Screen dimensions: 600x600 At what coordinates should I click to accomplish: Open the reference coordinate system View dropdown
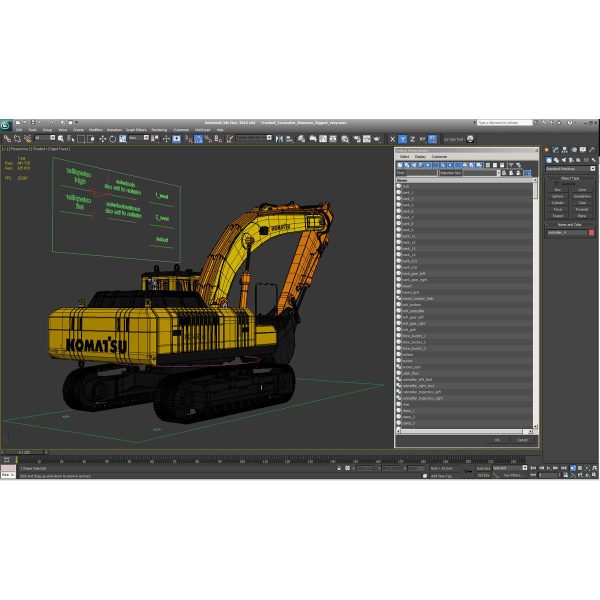139,138
